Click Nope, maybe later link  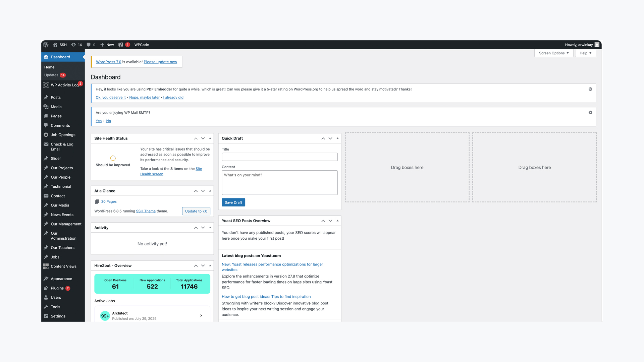[145, 98]
